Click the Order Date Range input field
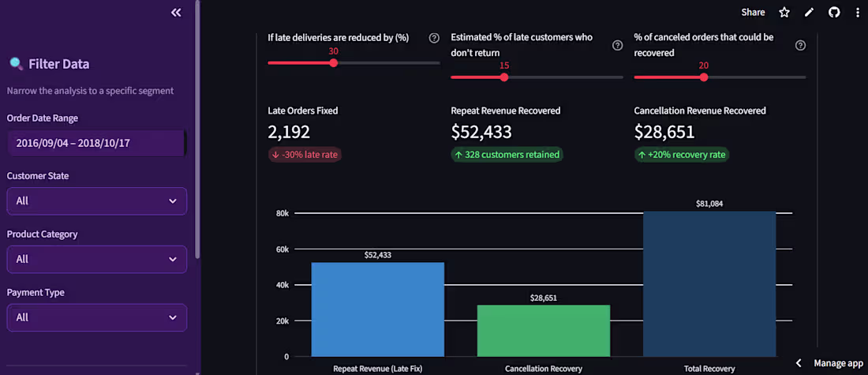This screenshot has width=868, height=375. 95,143
